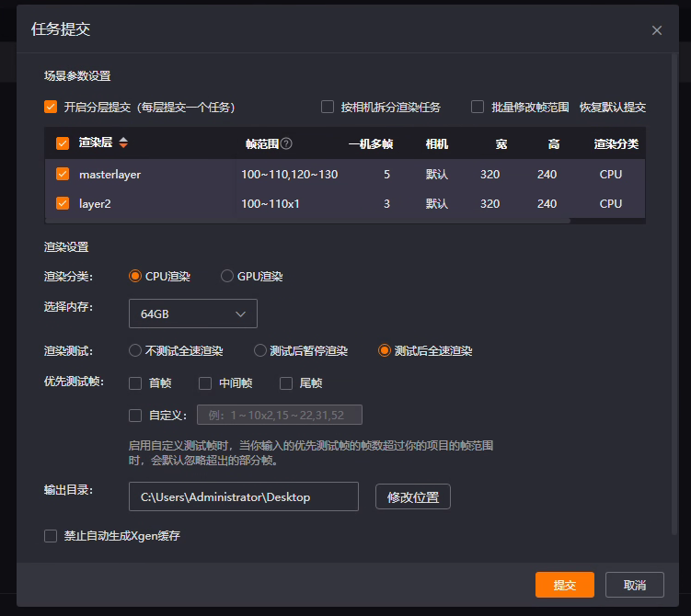Viewport: 691px width, 616px height.
Task: Toggle the select-all 渲染层 header checkbox
Action: [x=63, y=143]
